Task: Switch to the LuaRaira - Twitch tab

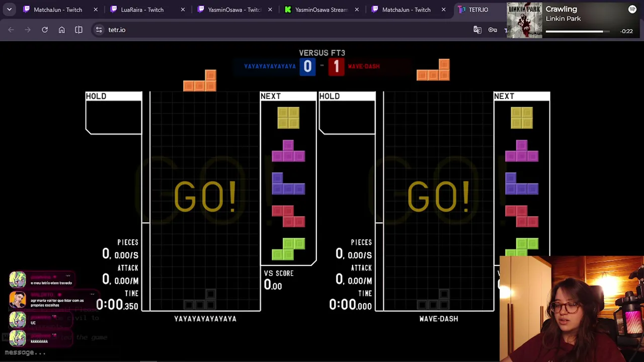Action: pyautogui.click(x=142, y=10)
